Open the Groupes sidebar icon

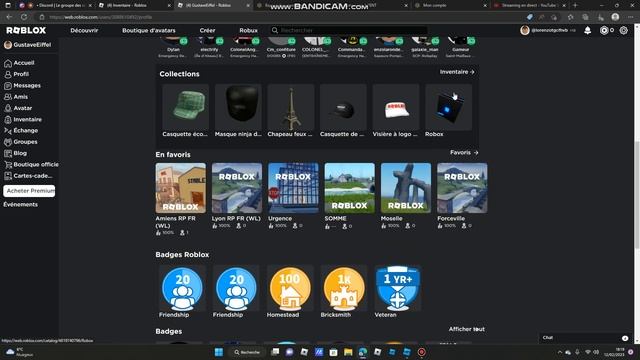[x=8, y=142]
